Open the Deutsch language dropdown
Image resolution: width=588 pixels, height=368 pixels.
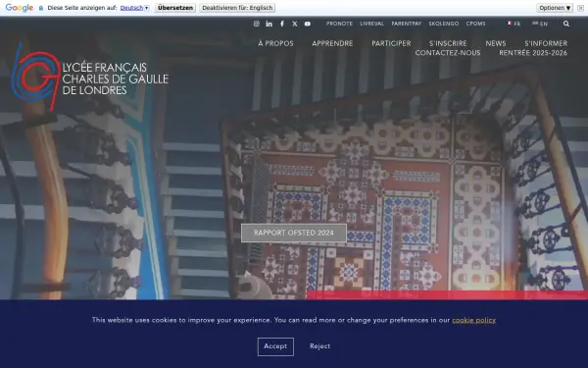pos(134,8)
